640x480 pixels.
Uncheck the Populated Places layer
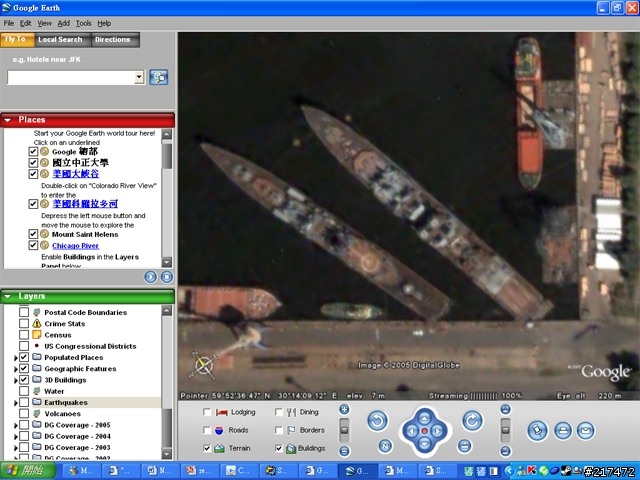pyautogui.click(x=24, y=357)
